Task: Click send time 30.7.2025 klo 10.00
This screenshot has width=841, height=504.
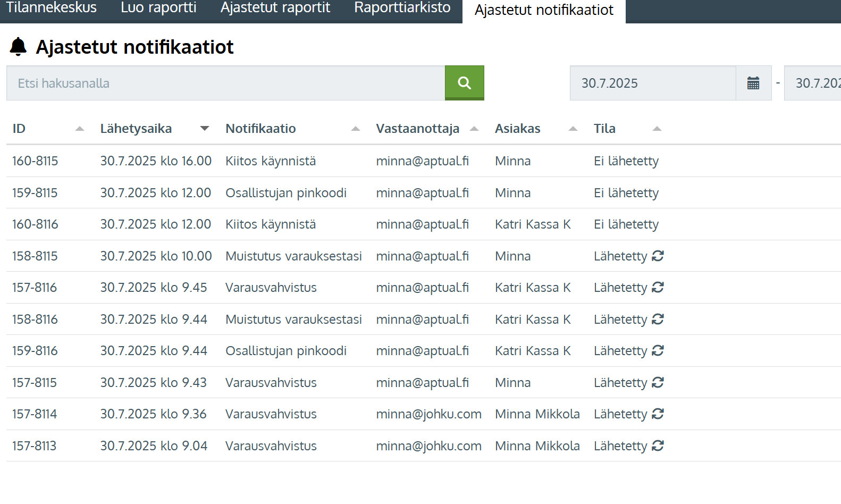Action: (156, 256)
